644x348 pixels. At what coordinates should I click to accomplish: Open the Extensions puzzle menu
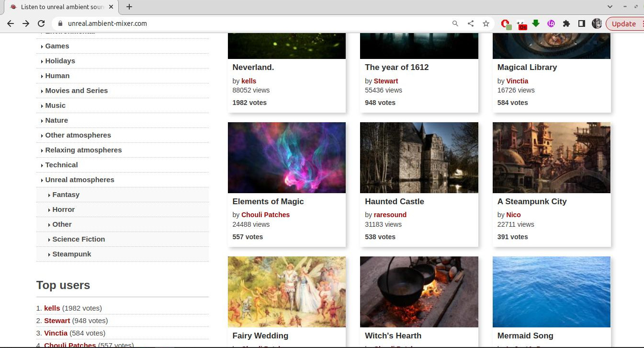[x=566, y=23]
